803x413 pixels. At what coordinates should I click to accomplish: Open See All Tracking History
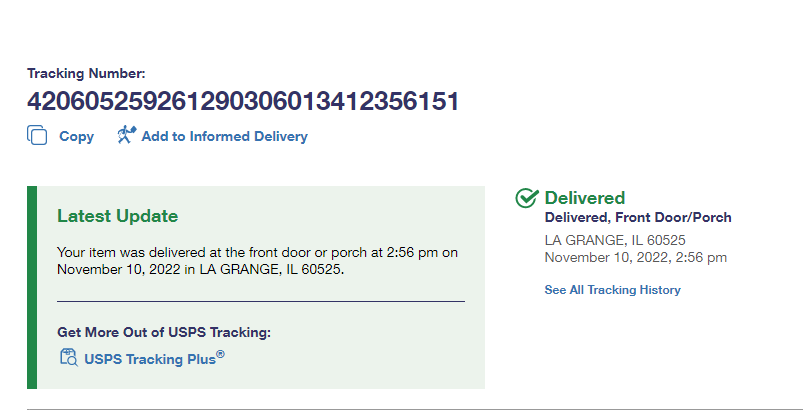point(612,290)
